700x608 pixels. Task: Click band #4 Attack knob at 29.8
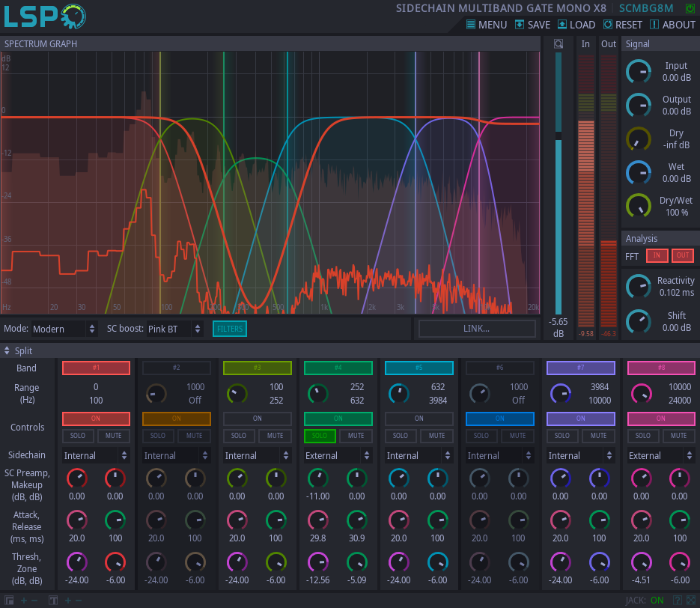318,520
